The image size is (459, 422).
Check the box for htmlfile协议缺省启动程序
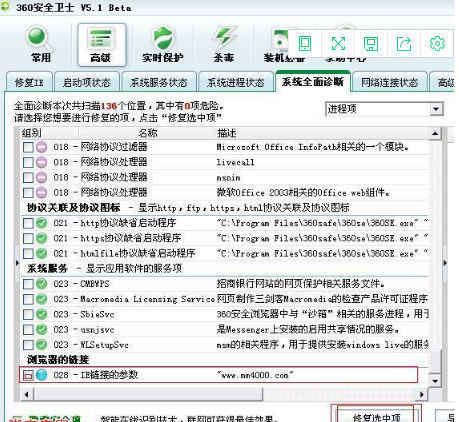click(x=28, y=254)
